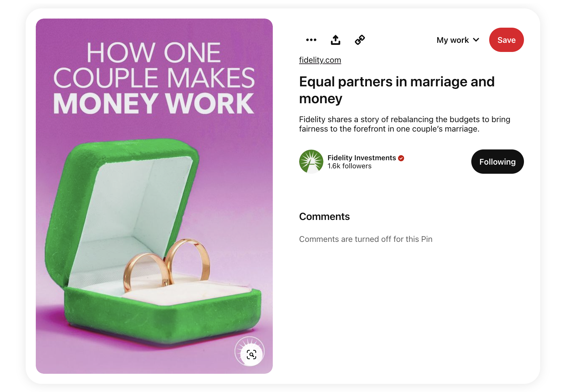Click the Comments are turned off notice

[366, 239]
